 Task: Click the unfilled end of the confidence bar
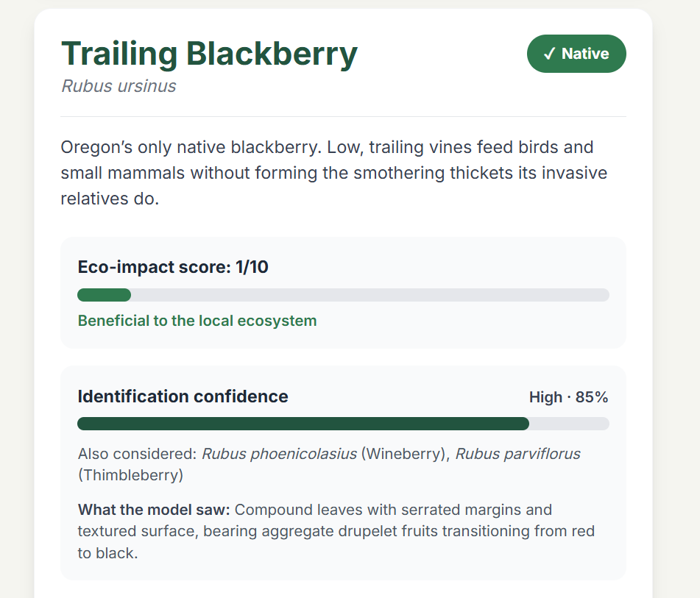(569, 424)
